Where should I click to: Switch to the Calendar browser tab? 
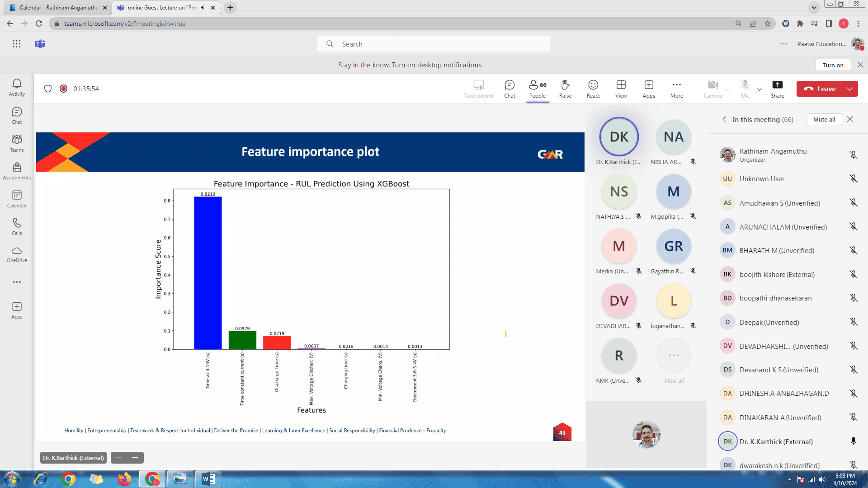point(59,8)
